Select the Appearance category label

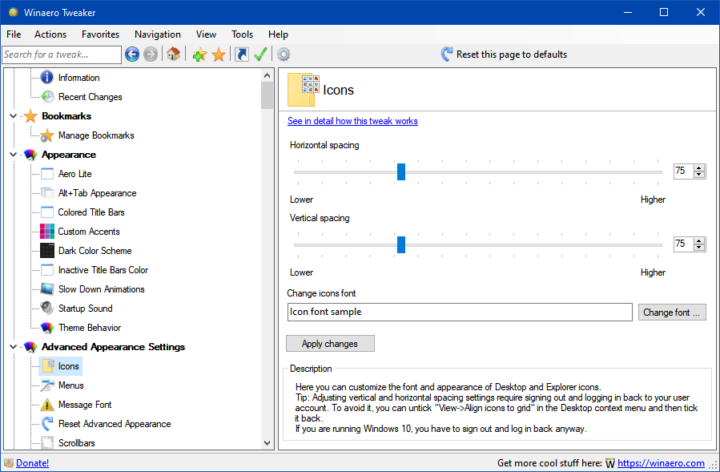tap(69, 154)
